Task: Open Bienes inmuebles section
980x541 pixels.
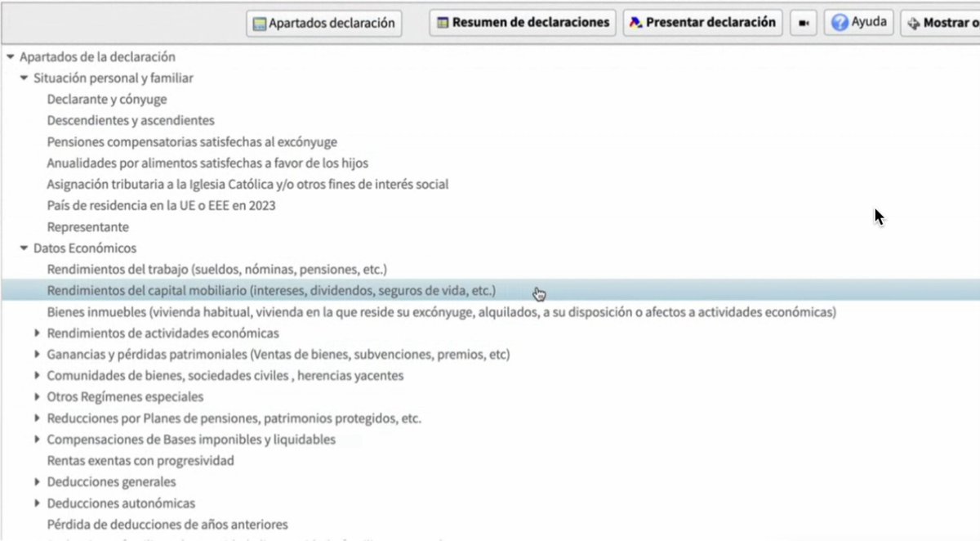Action: click(x=442, y=312)
